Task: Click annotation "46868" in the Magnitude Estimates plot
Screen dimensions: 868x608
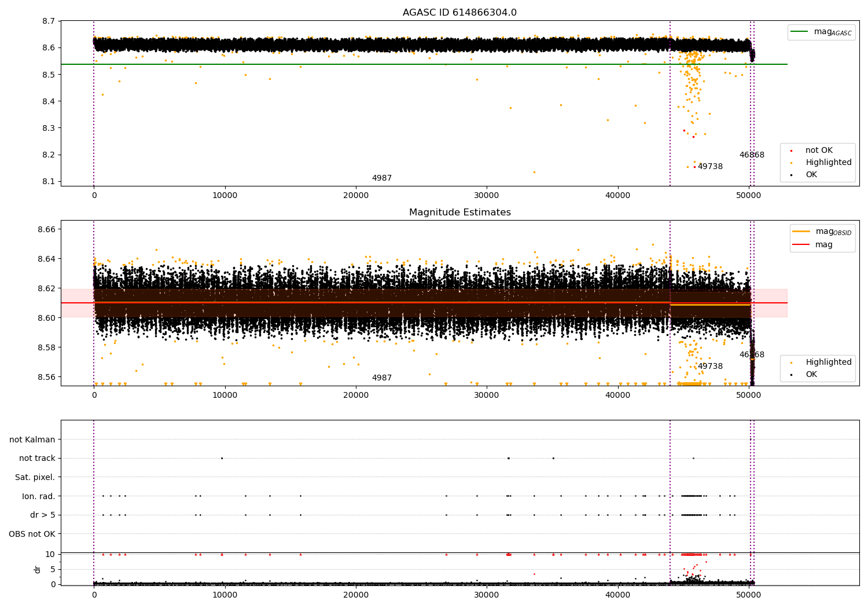Action: [x=752, y=355]
